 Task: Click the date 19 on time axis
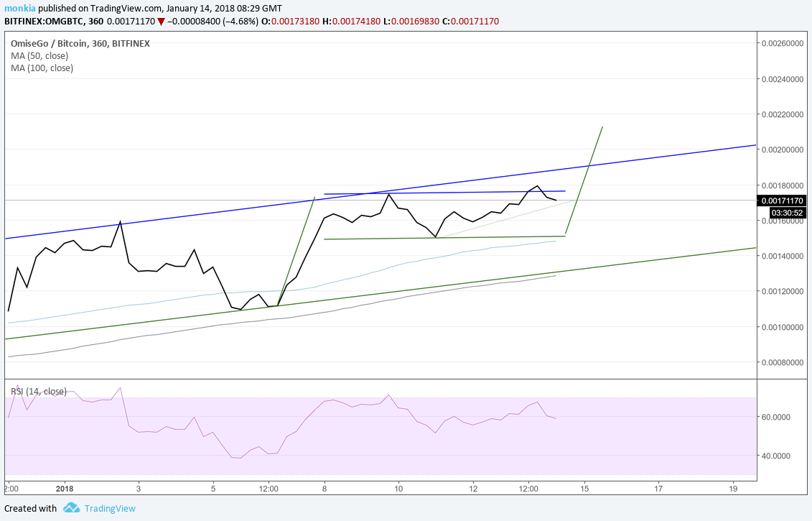[x=733, y=489]
